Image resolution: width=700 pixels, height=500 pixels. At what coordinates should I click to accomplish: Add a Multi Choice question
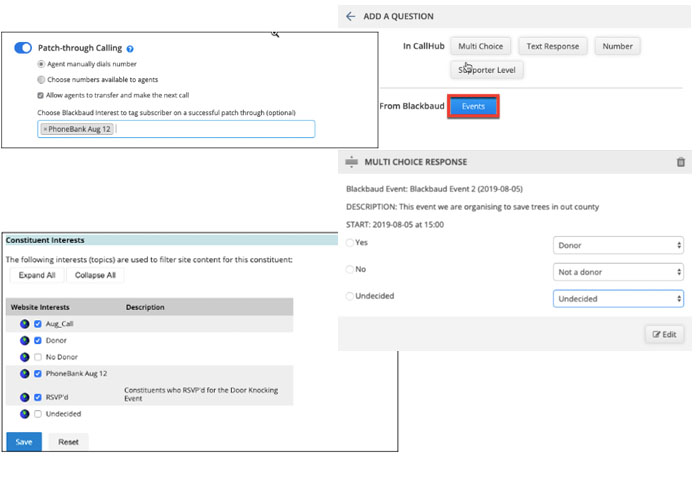(x=480, y=46)
